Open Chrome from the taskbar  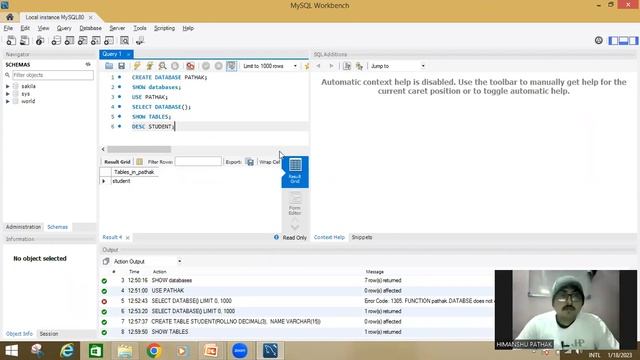click(x=154, y=351)
